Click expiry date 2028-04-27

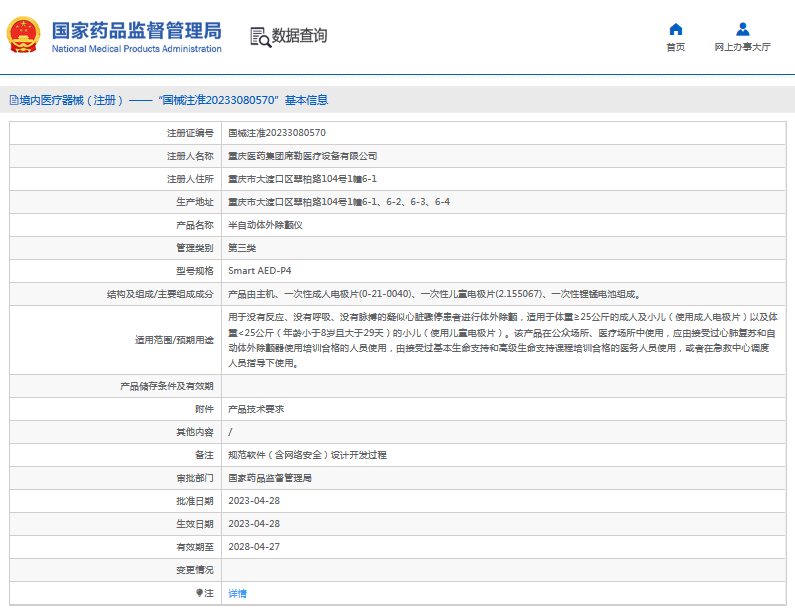click(x=254, y=547)
